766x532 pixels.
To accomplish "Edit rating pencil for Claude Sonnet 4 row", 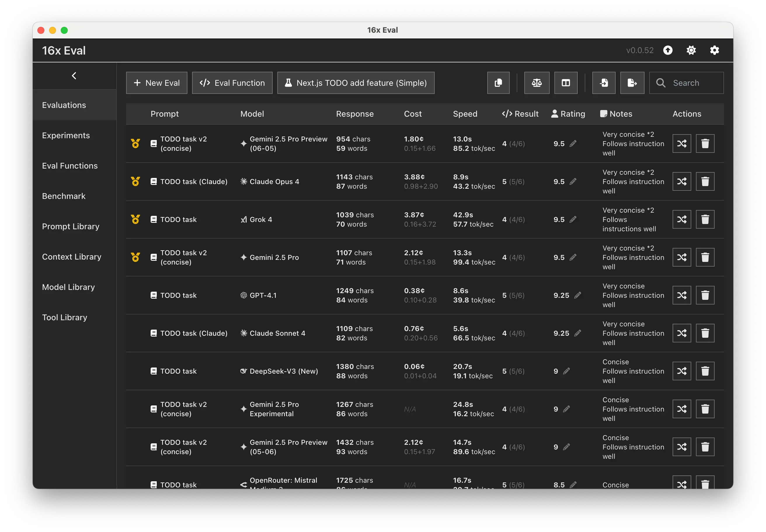I will [577, 333].
